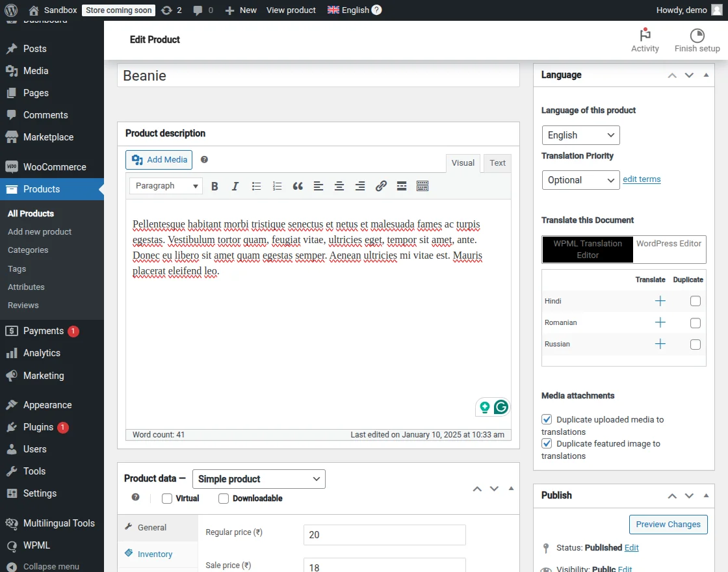Switch to the Text editor tab
The image size is (728, 572).
point(497,163)
